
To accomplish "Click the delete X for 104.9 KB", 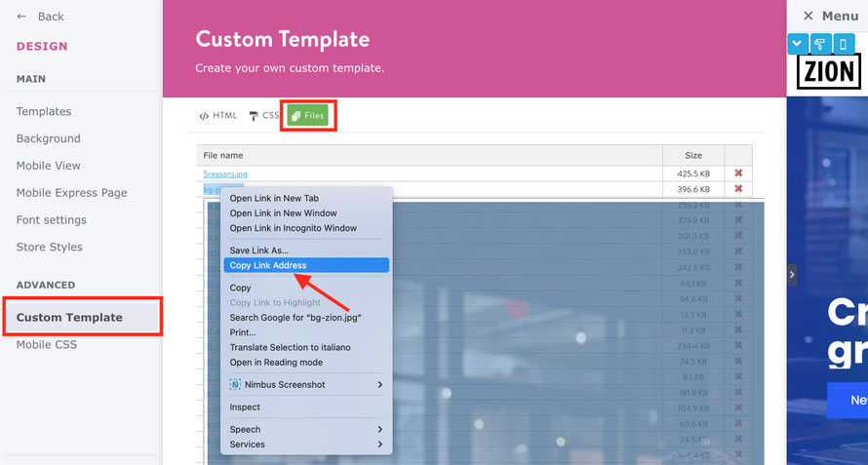I will pyautogui.click(x=738, y=408).
